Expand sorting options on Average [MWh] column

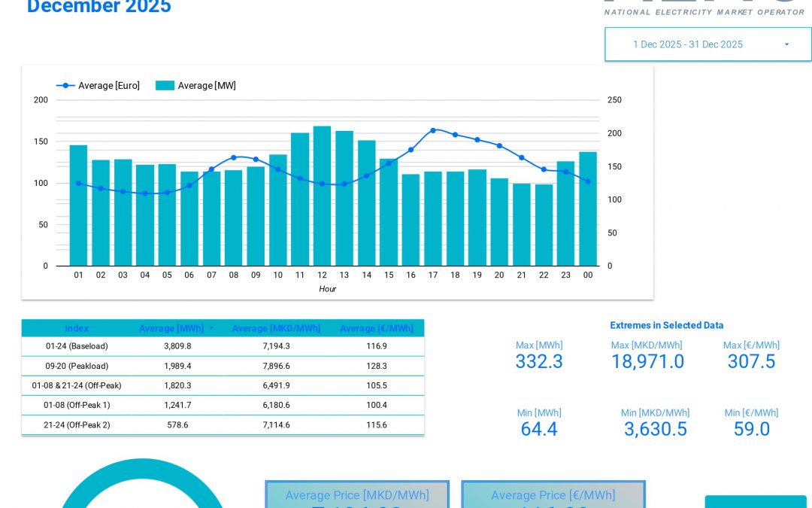[x=211, y=328]
